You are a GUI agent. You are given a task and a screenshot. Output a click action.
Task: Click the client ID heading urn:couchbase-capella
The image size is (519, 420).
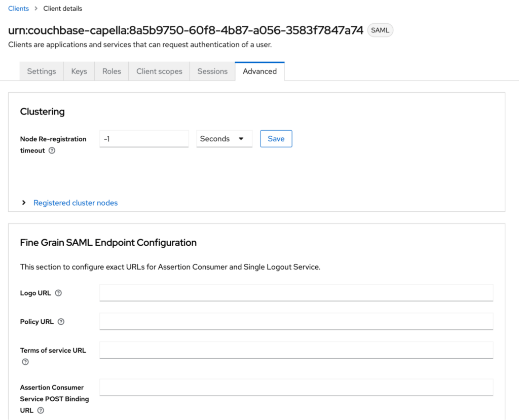pos(186,30)
